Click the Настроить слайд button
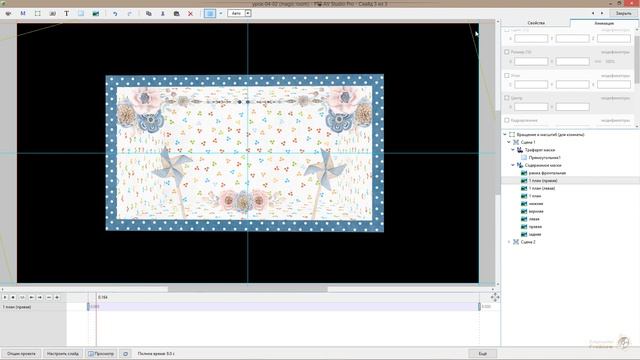The width and height of the screenshot is (640, 360). coord(63,353)
